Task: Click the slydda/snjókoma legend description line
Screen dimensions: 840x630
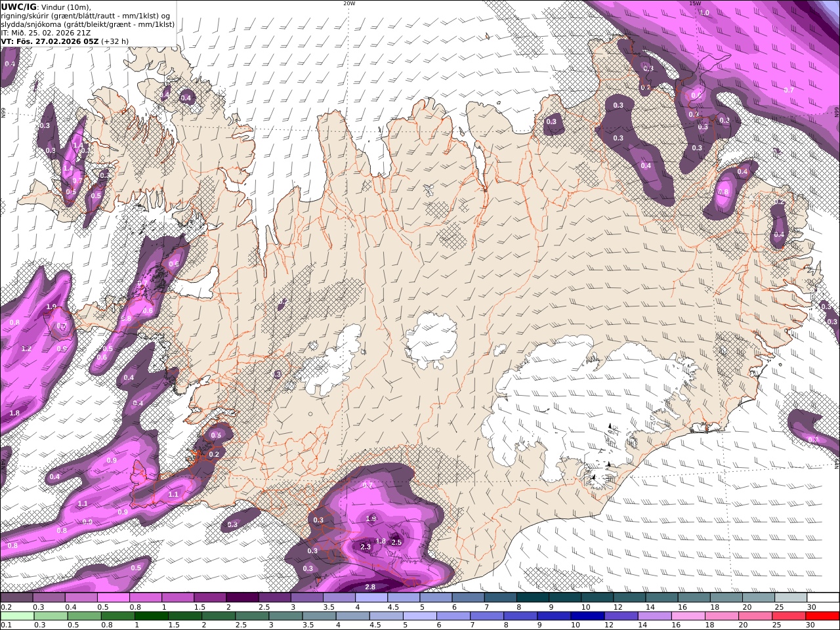Action: (x=87, y=24)
